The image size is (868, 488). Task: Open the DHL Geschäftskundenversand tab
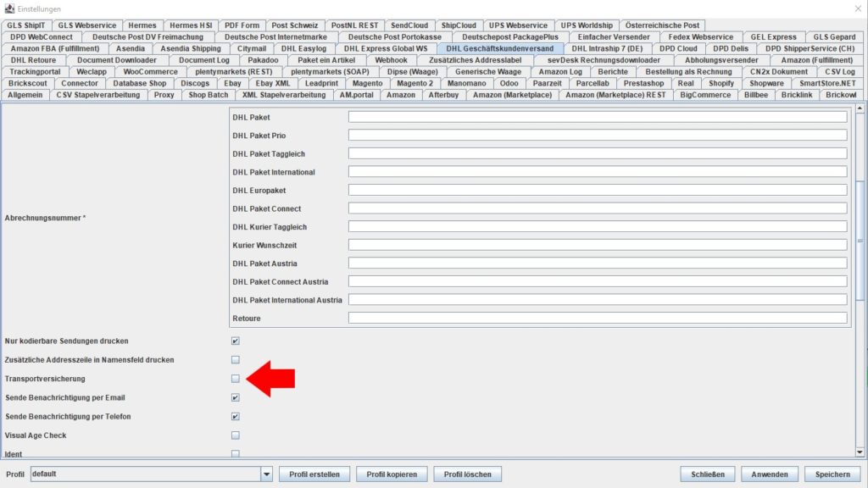coord(500,48)
